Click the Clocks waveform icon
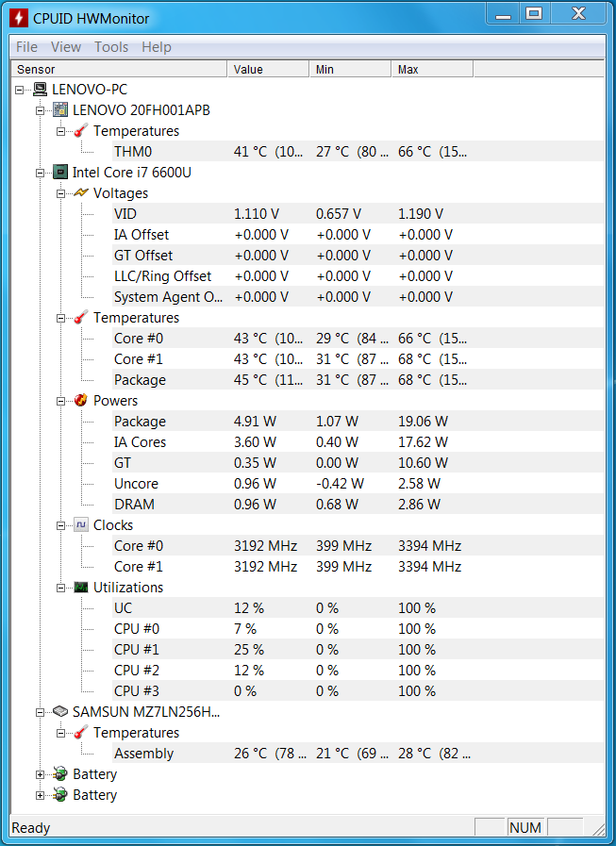The height and width of the screenshot is (846, 616). pyautogui.click(x=81, y=525)
